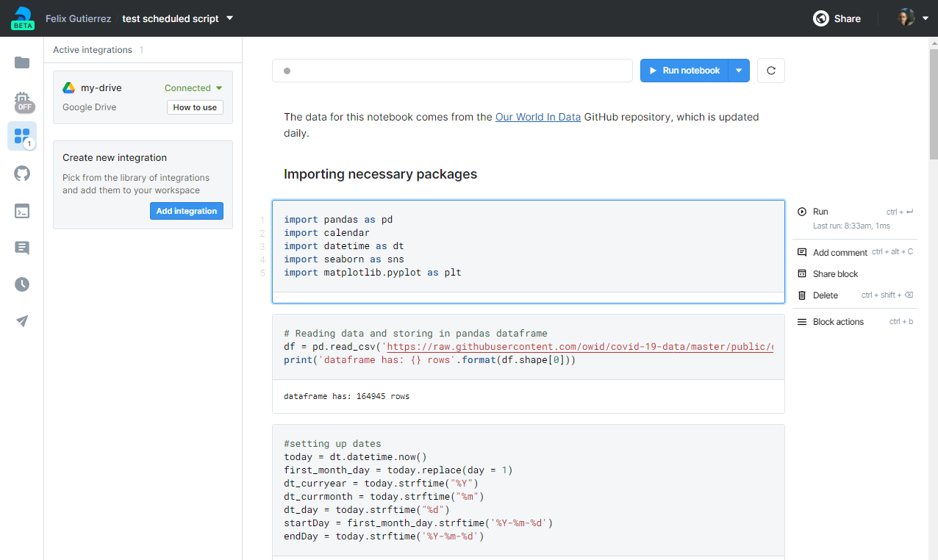The height and width of the screenshot is (560, 938).
Task: Click the Share button
Action: 837,18
